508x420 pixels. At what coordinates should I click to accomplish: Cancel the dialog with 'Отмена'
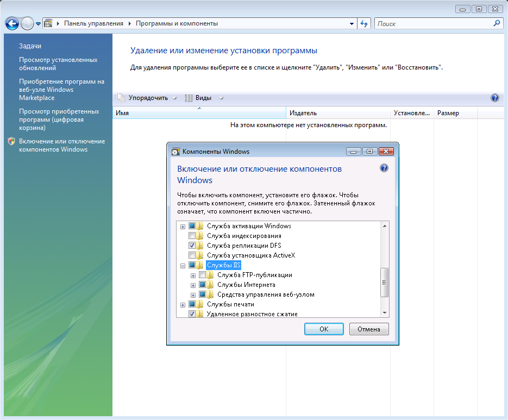point(369,329)
